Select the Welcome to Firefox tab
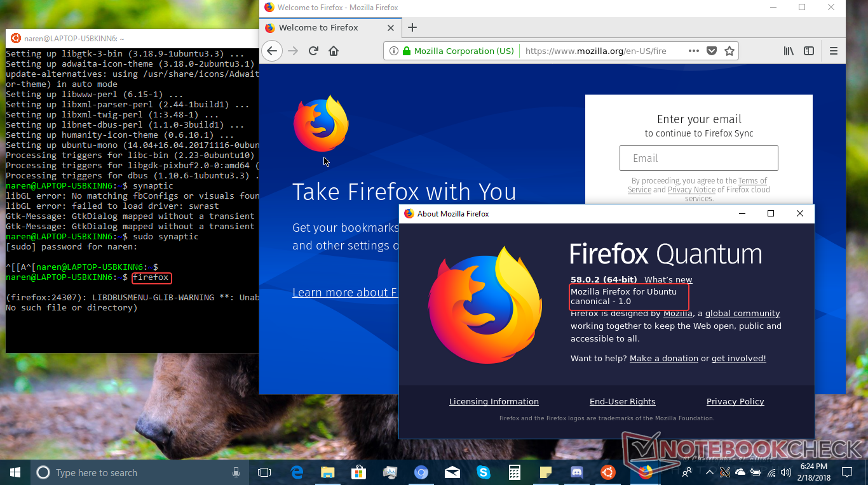The height and width of the screenshot is (485, 868). (x=330, y=27)
